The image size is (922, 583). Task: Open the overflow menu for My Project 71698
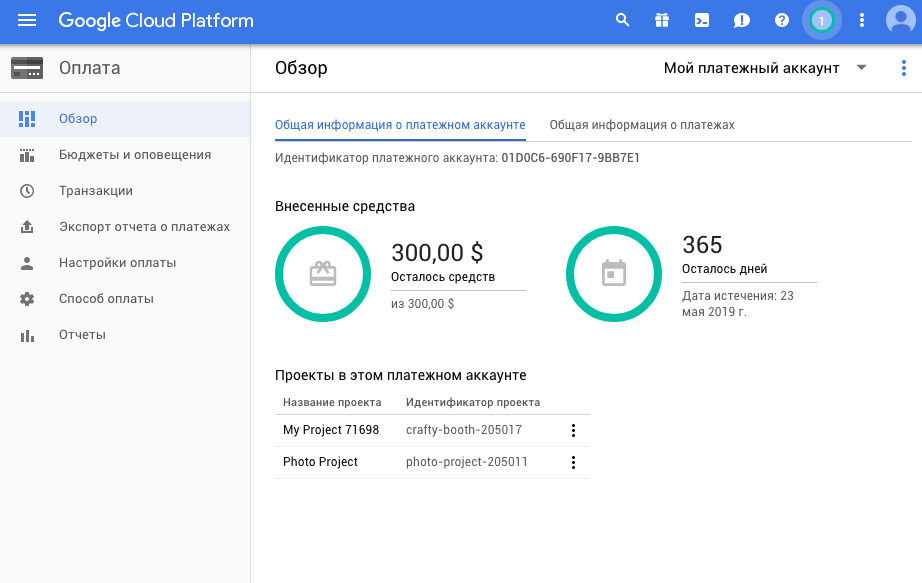click(x=573, y=430)
